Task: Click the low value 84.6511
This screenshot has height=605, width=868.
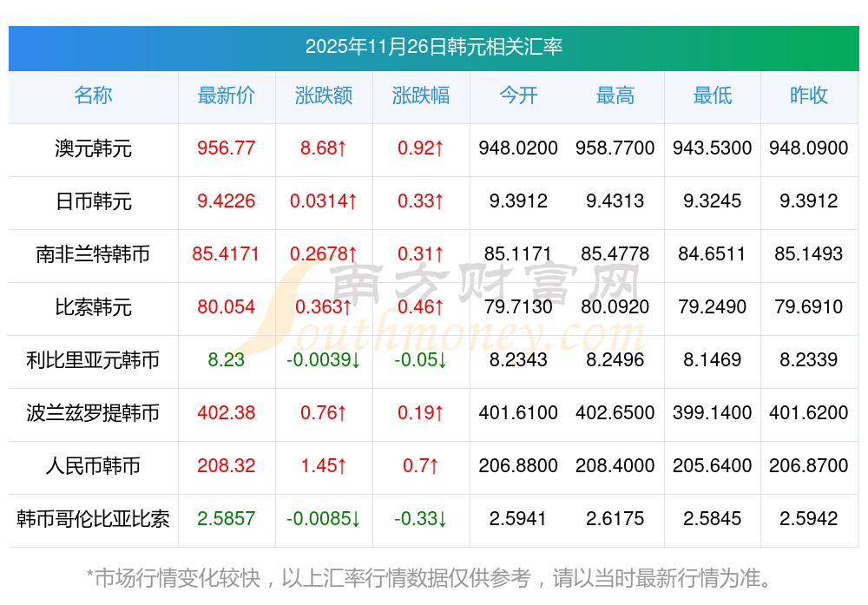Action: 713,254
